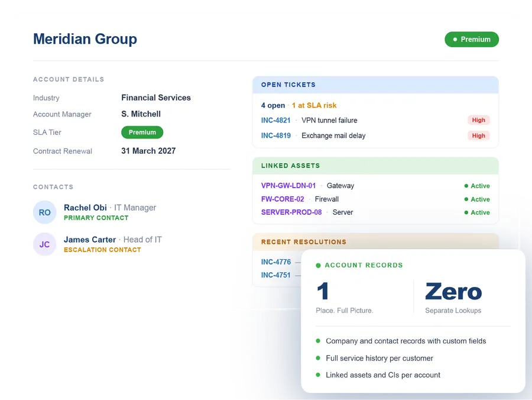Click the '1 at SLA risk' text
Image resolution: width=532 pixels, height=400 pixels.
314,105
